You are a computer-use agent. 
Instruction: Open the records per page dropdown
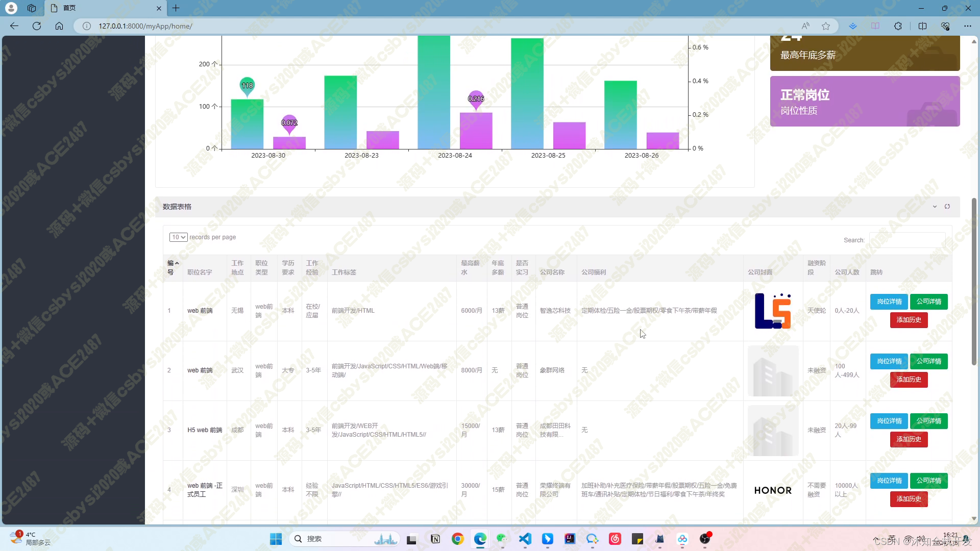[x=178, y=237]
